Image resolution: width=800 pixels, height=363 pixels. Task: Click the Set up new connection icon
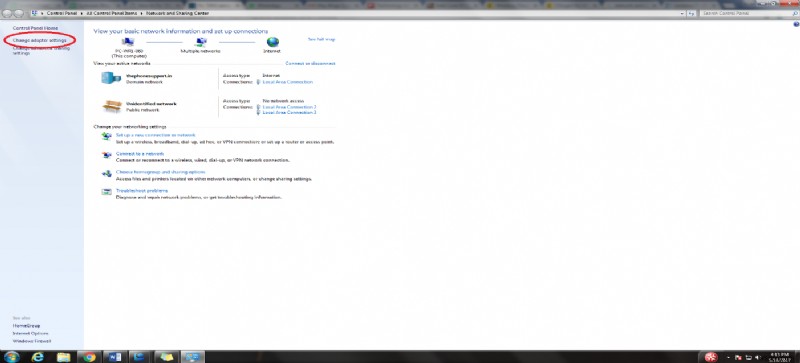106,136
